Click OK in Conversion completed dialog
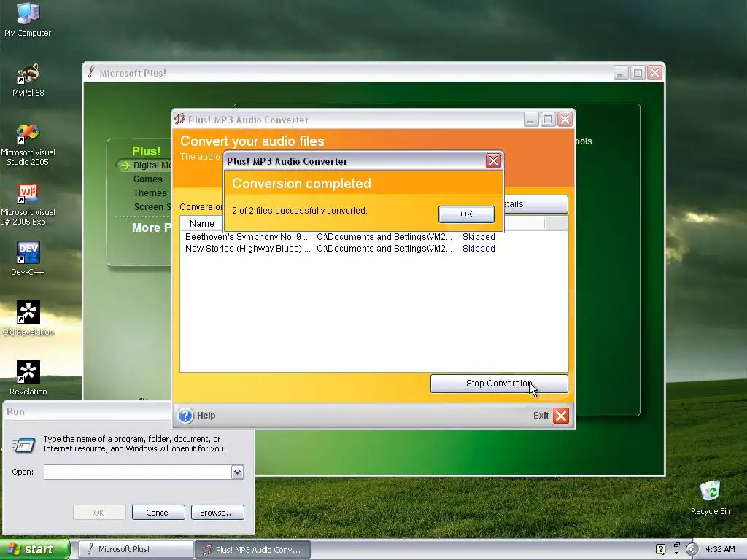 point(466,214)
